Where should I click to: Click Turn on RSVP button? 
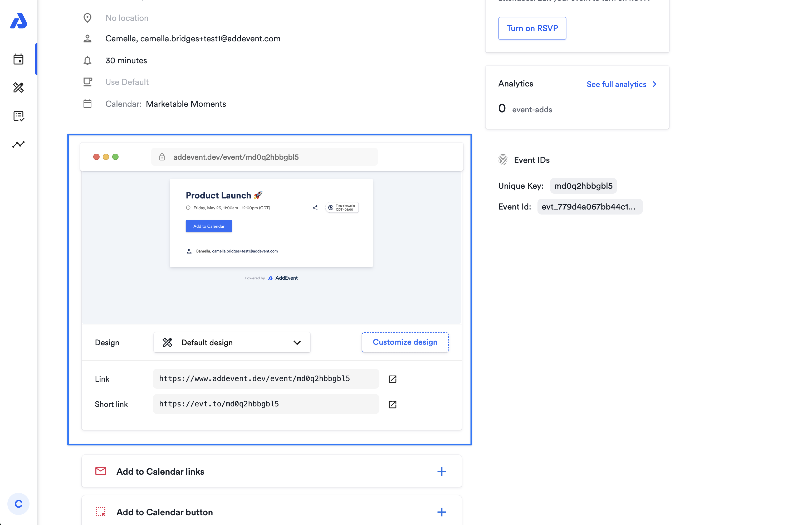pyautogui.click(x=532, y=28)
